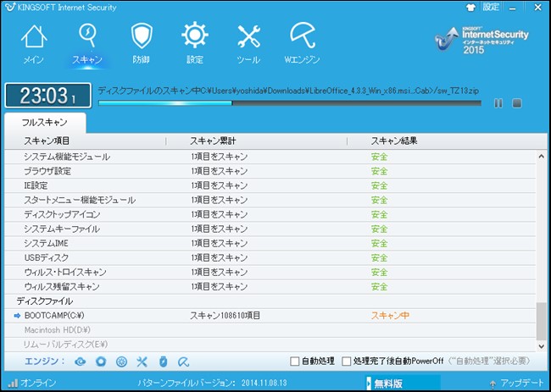Pause the running scan
551x392 pixels.
point(498,103)
